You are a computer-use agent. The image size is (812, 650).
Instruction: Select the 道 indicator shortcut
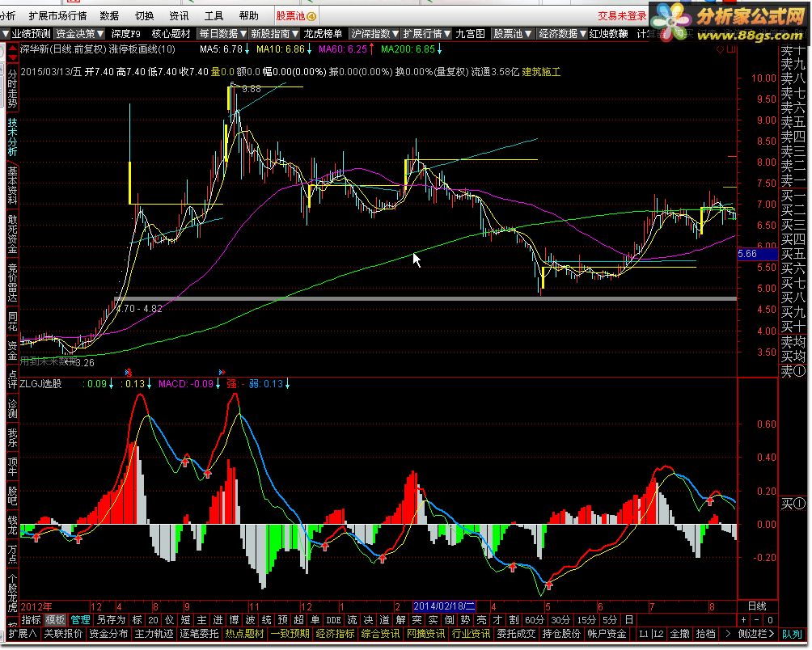point(384,620)
